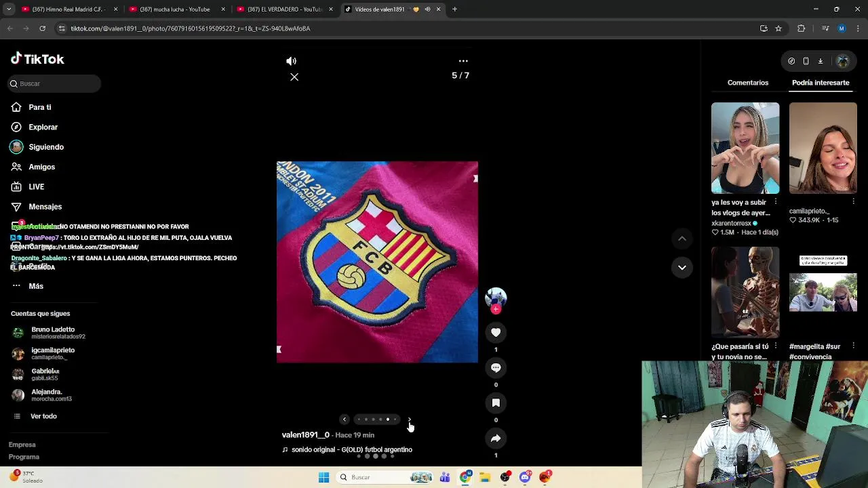The height and width of the screenshot is (488, 868).
Task: Open options for #margelita video card
Action: pos(853,346)
